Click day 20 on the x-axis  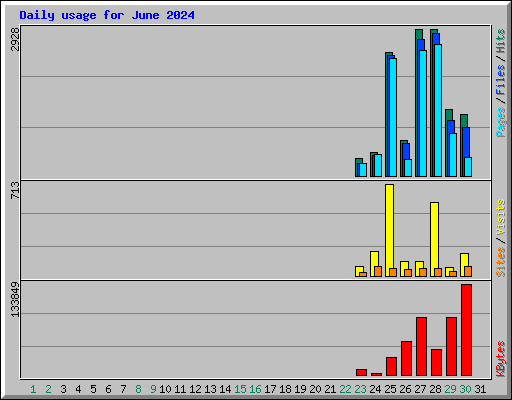click(315, 389)
